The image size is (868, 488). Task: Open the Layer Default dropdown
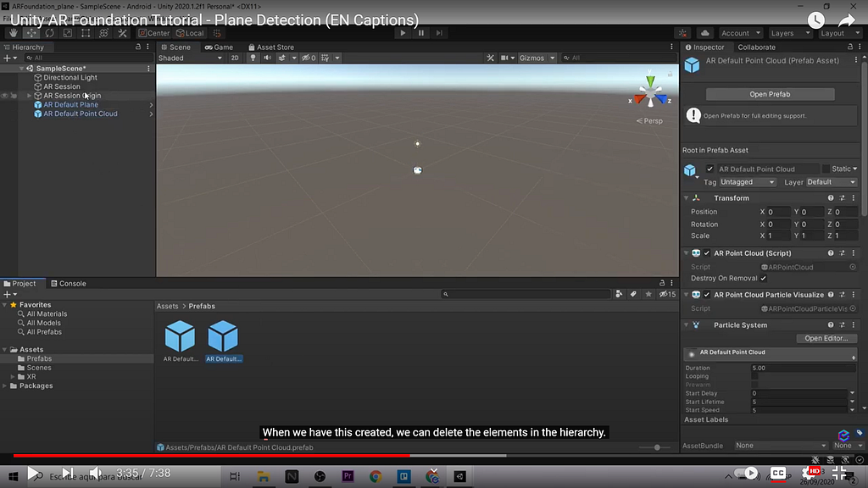pos(831,182)
